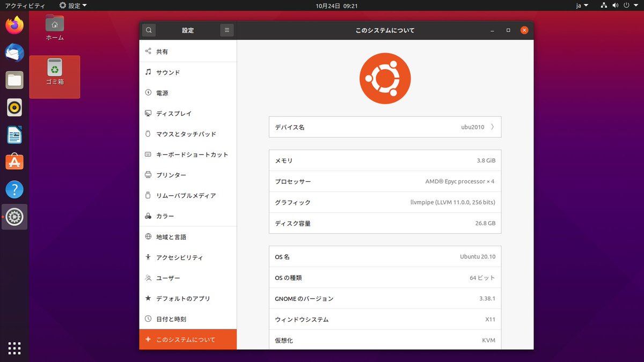Go to カラー settings panel

(188, 216)
